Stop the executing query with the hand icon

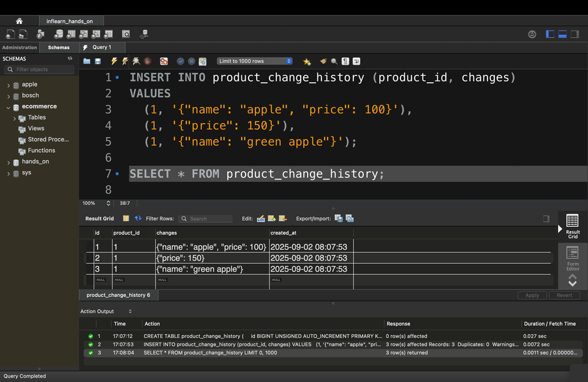148,61
